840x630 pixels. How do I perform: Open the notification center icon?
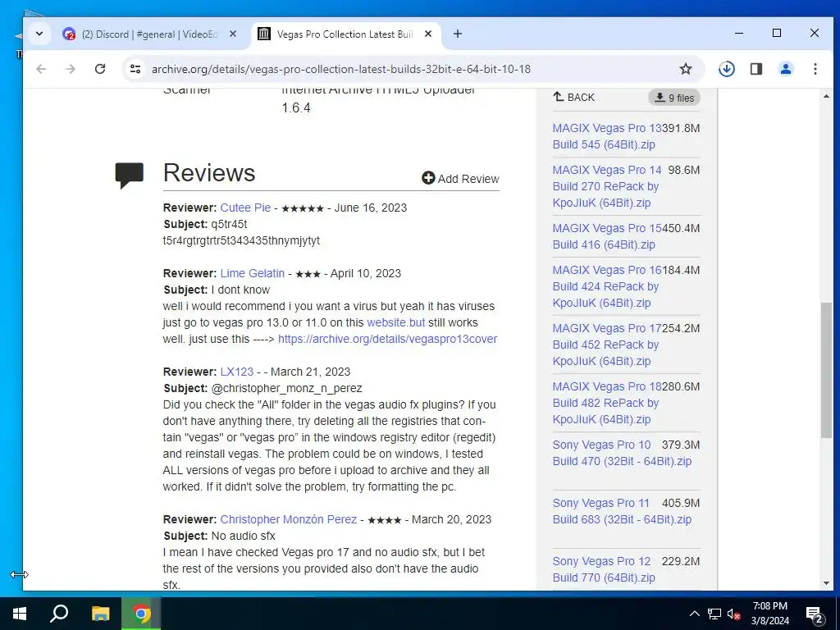pos(815,614)
